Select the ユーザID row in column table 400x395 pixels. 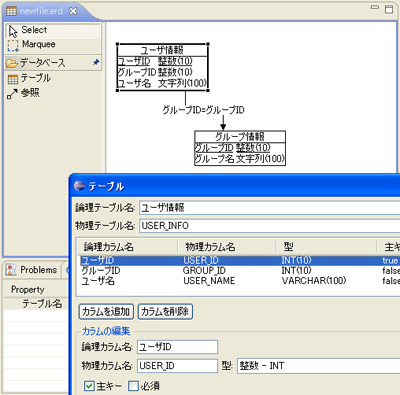click(x=240, y=260)
